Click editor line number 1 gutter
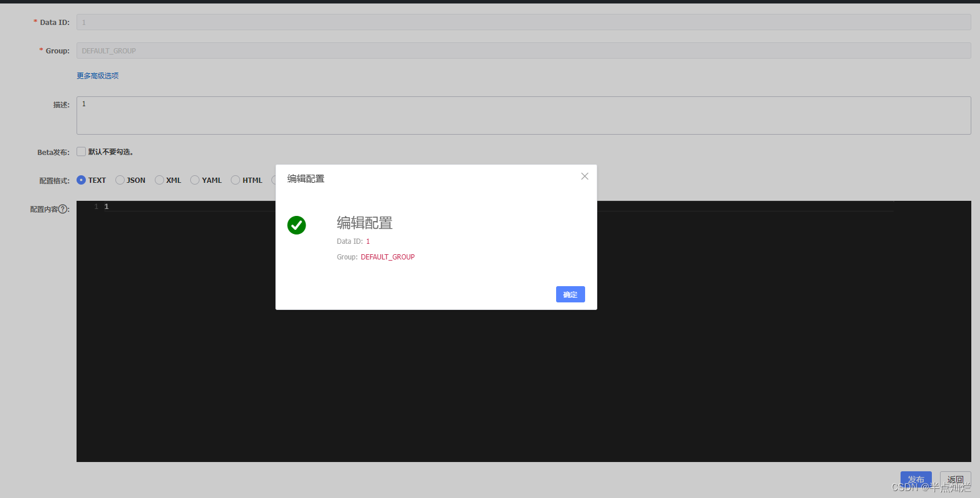980x498 pixels. [96, 207]
